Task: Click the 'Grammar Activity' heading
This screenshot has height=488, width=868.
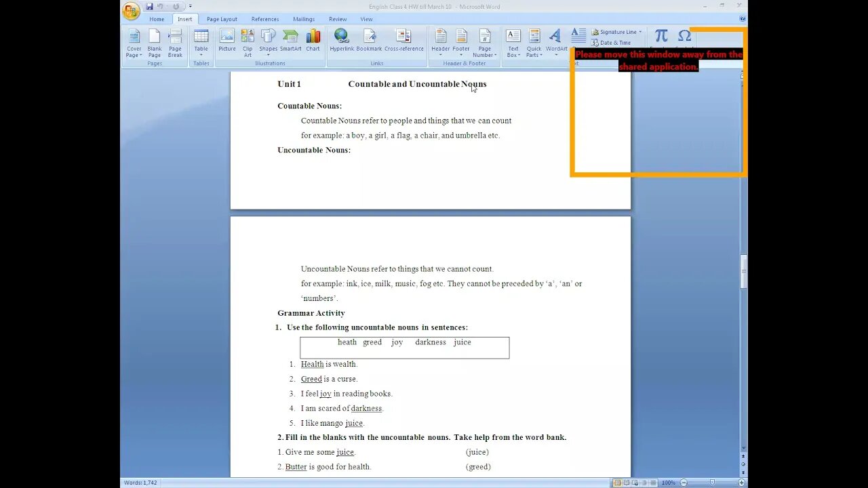Action: 311,313
